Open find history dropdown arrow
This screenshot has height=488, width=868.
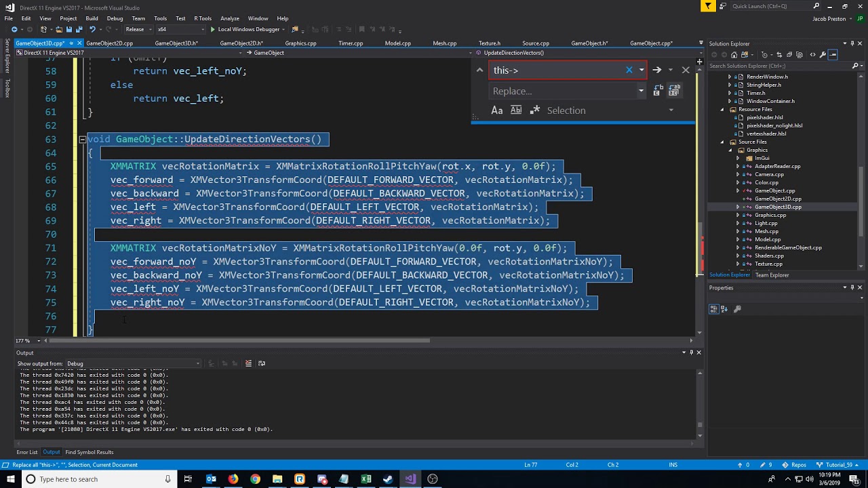click(641, 70)
